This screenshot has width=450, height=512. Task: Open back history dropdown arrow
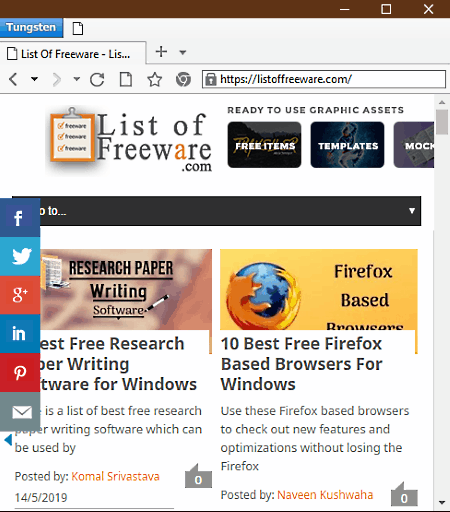34,79
